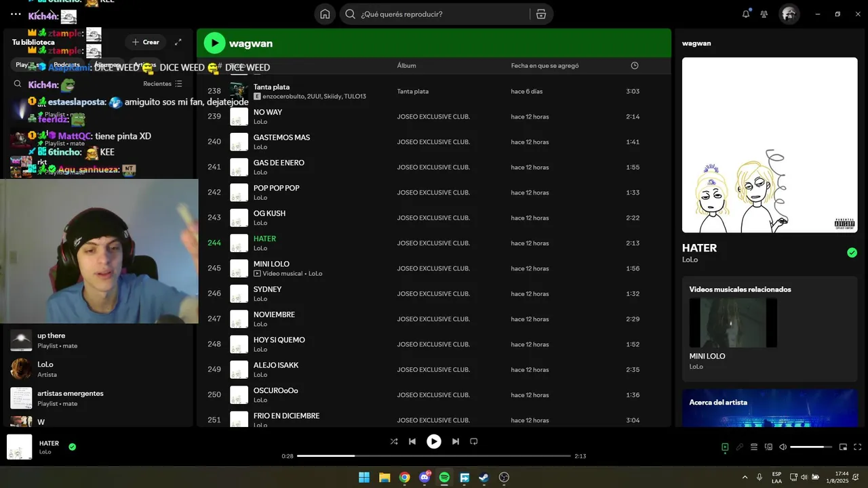The height and width of the screenshot is (488, 868).
Task: Open File Explorer from taskbar
Action: click(x=384, y=477)
